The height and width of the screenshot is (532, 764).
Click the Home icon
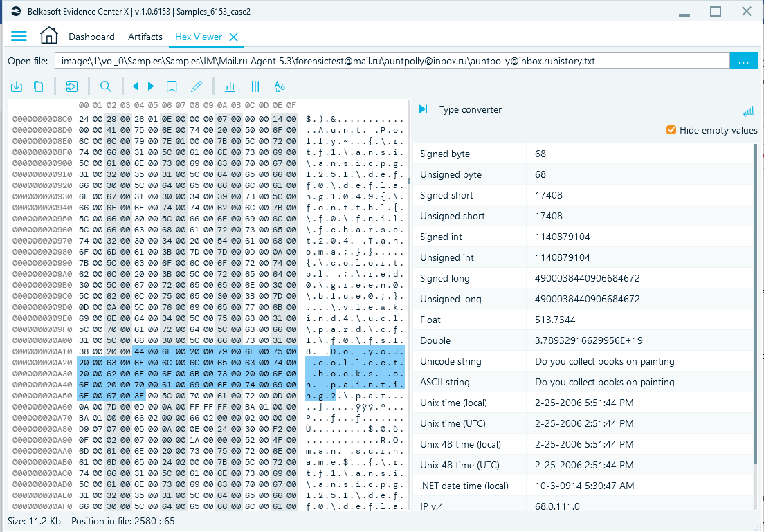[x=48, y=36]
